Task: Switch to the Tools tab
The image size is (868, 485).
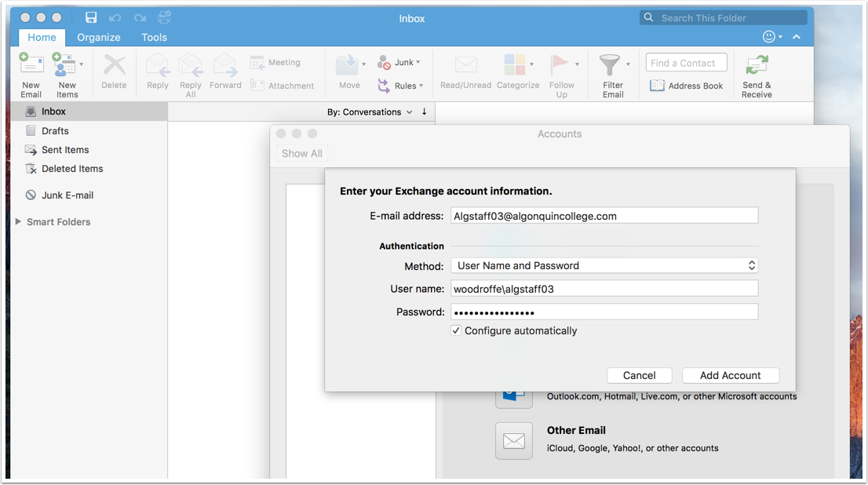Action: [x=154, y=37]
